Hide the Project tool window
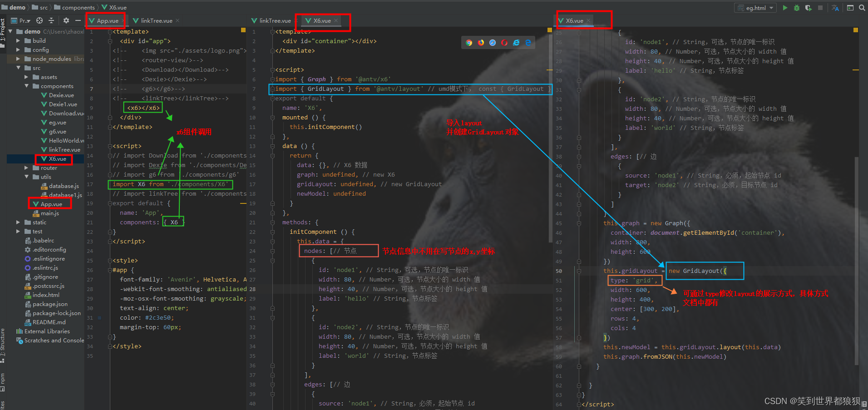 tap(78, 20)
